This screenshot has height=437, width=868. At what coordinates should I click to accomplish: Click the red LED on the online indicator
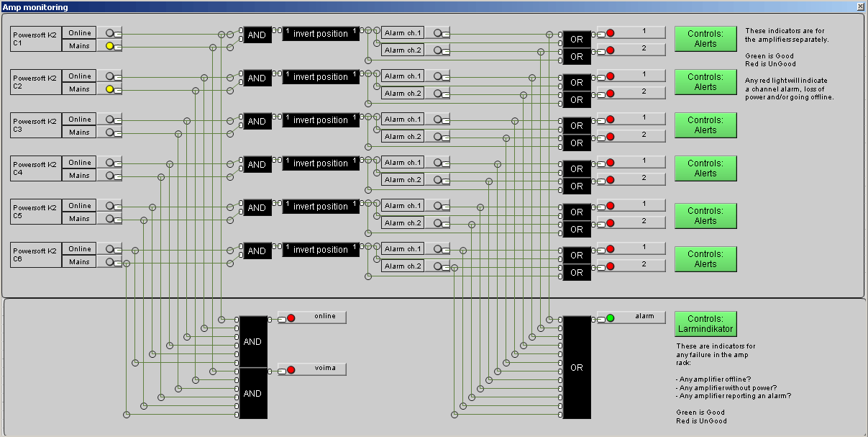(x=291, y=318)
